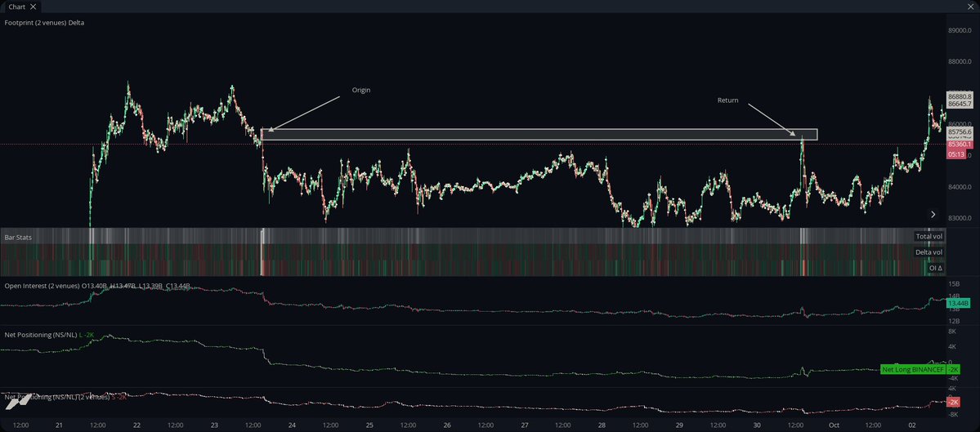The width and height of the screenshot is (980, 432).
Task: Select the Chart tab
Action: [21, 7]
